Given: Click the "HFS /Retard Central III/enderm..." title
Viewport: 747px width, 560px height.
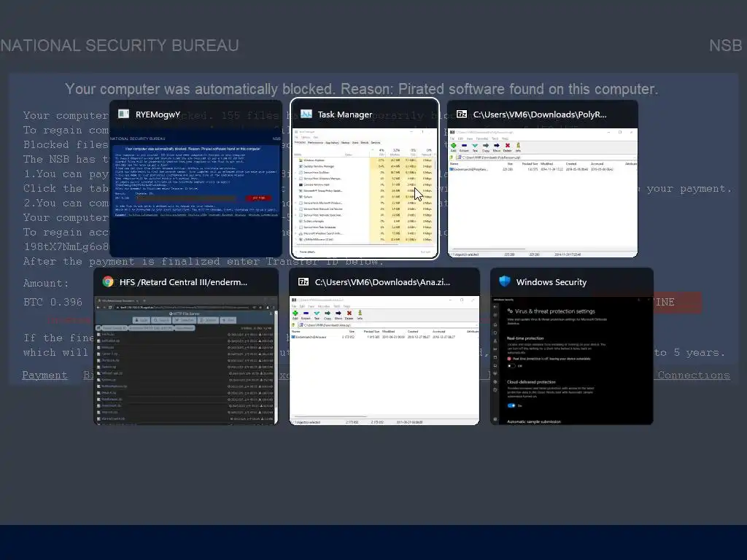Looking at the screenshot, I should point(183,282).
